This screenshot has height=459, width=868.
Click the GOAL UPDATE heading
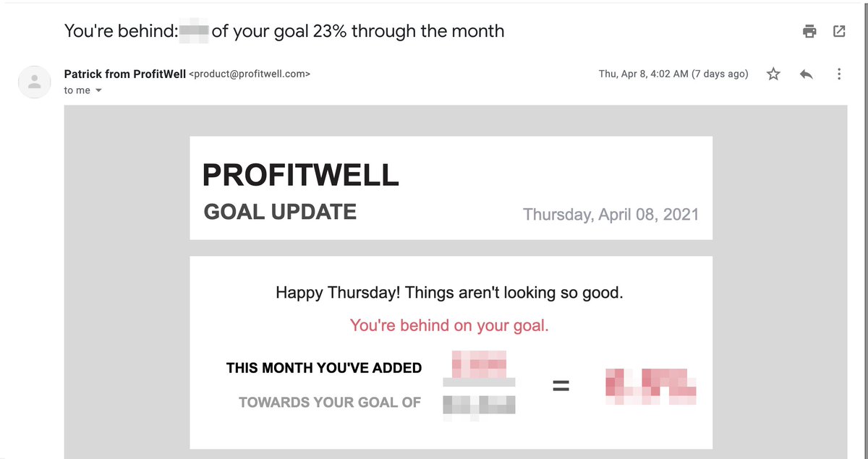click(x=280, y=212)
